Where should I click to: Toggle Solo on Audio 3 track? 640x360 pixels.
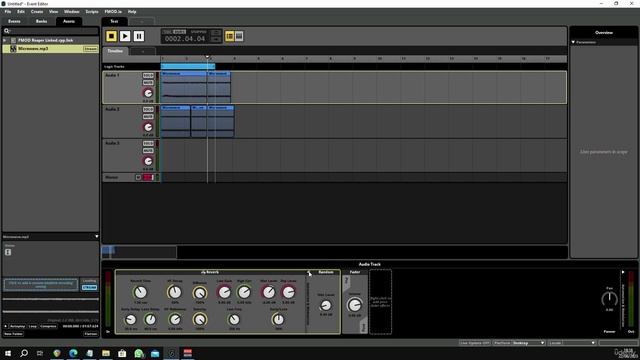click(148, 144)
